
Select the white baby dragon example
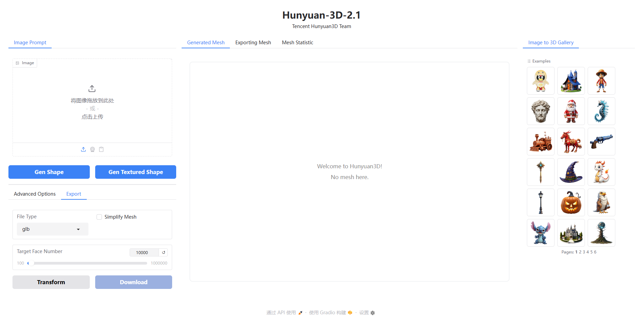click(601, 172)
